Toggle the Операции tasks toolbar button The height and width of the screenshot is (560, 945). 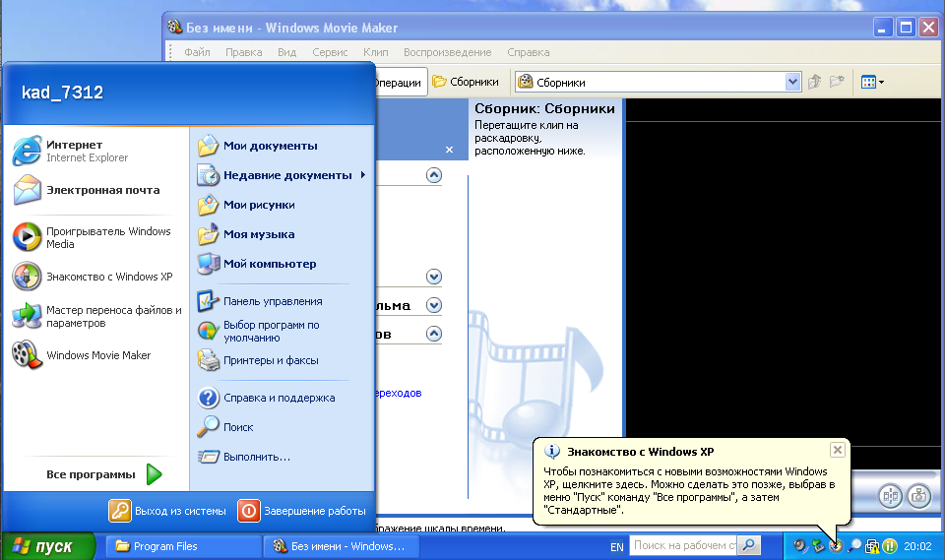[401, 82]
